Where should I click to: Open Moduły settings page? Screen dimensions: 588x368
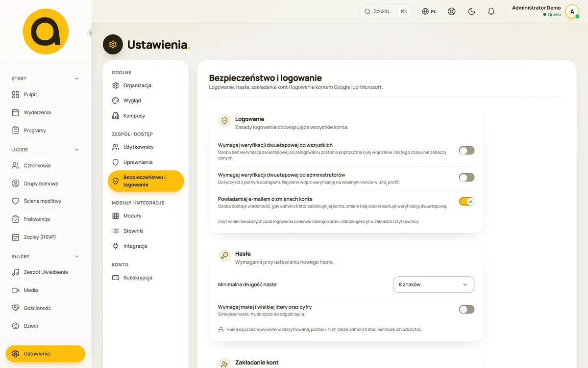point(146,216)
